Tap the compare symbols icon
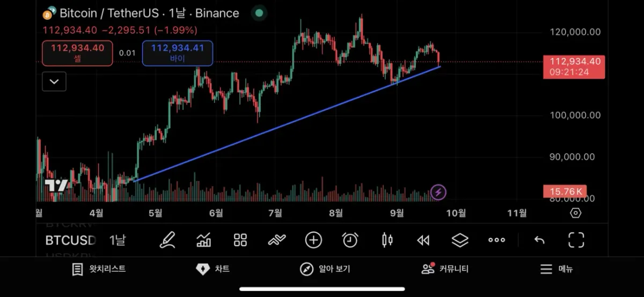 point(277,240)
